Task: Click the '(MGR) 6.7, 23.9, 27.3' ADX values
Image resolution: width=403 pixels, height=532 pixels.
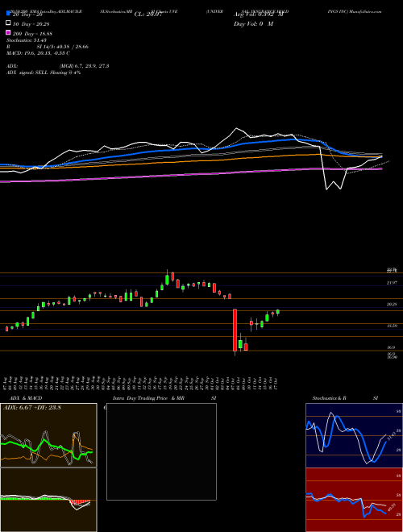Action: pyautogui.click(x=84, y=66)
